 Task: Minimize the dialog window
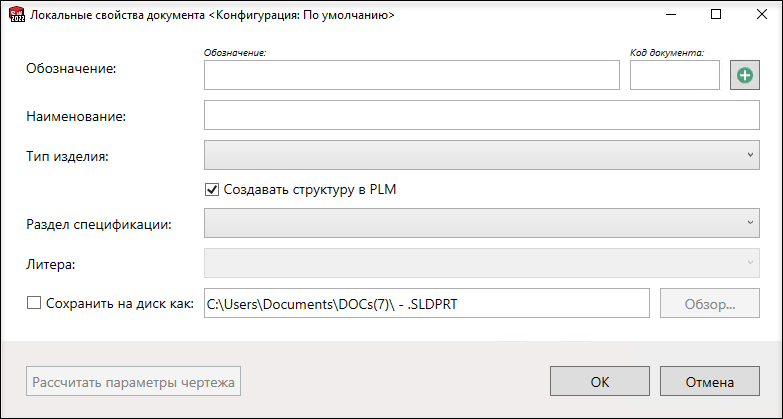coord(671,14)
